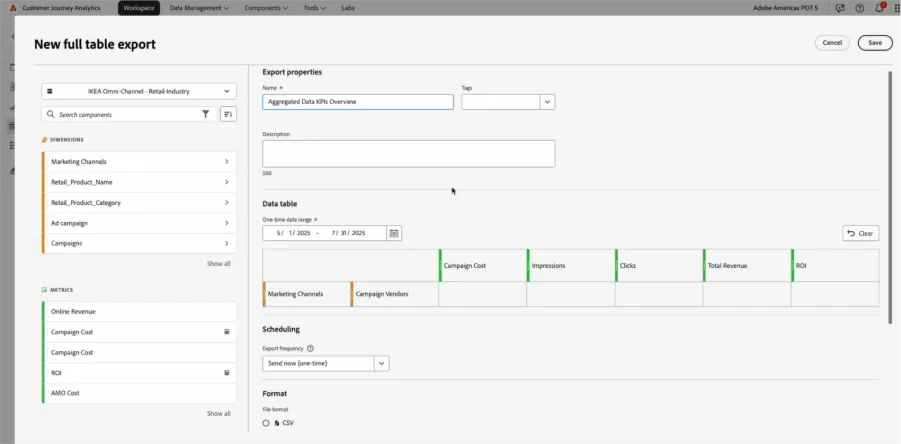Open the feedback chat icon
This screenshot has height=444, width=901.
tap(841, 9)
